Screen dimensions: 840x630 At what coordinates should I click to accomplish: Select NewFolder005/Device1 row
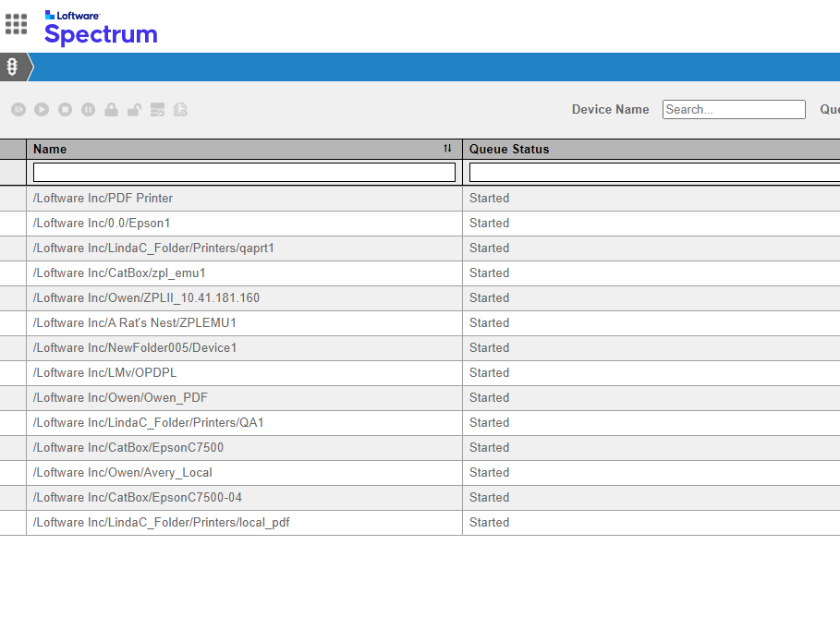pos(420,347)
